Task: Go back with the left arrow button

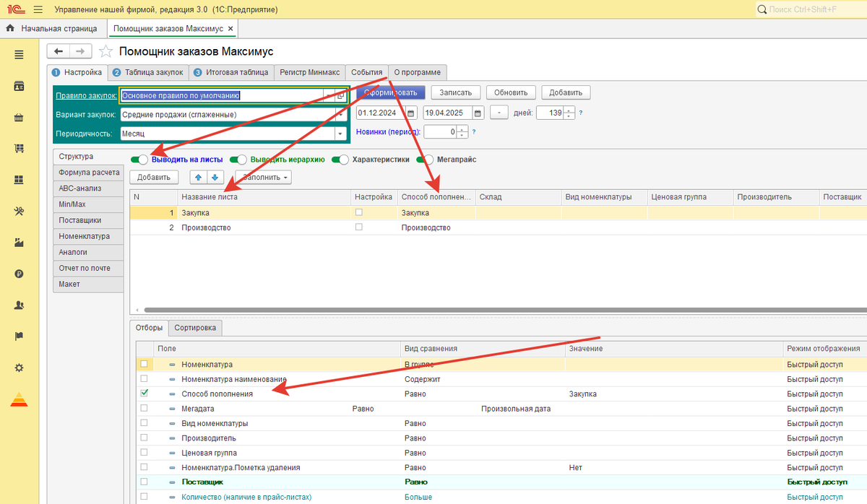Action: [x=59, y=51]
